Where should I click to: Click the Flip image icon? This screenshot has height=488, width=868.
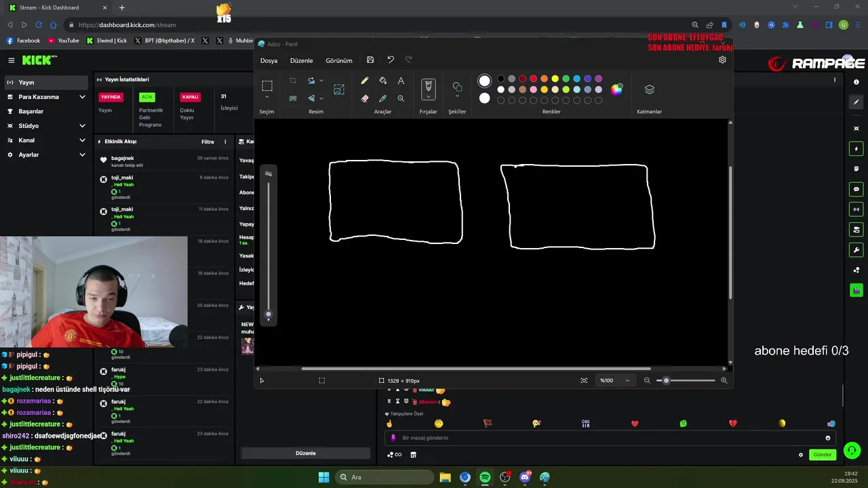(x=311, y=98)
